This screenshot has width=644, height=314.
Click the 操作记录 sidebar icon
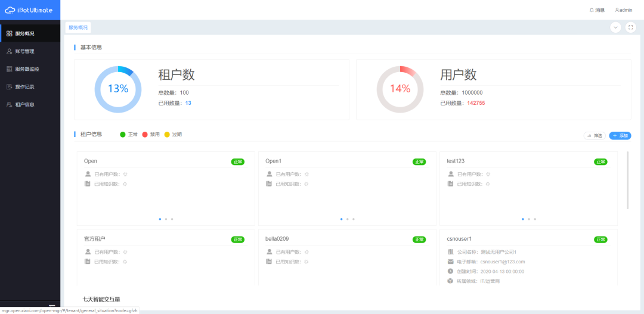[x=9, y=87]
